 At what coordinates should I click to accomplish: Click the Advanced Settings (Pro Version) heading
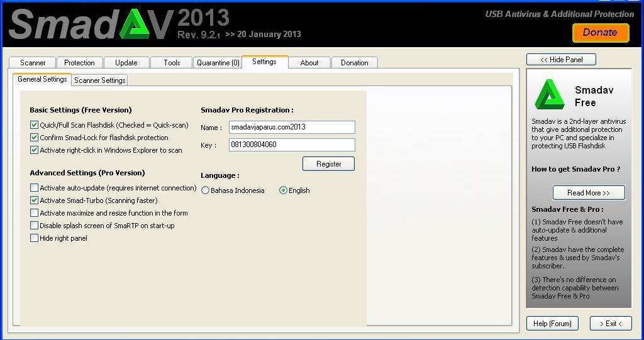(87, 173)
